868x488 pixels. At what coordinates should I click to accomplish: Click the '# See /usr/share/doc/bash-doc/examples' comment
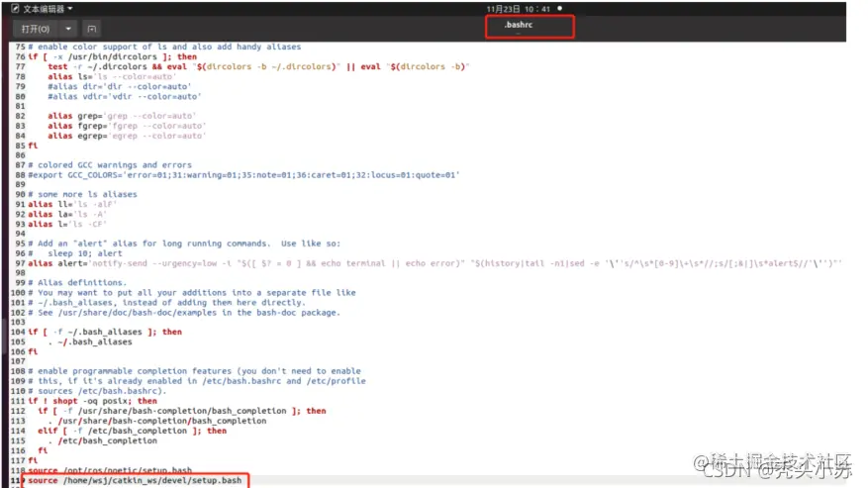(x=184, y=313)
